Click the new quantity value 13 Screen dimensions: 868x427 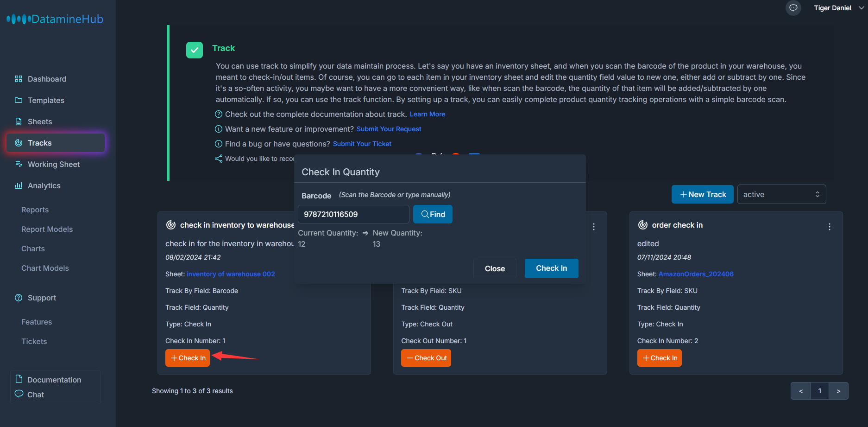377,244
